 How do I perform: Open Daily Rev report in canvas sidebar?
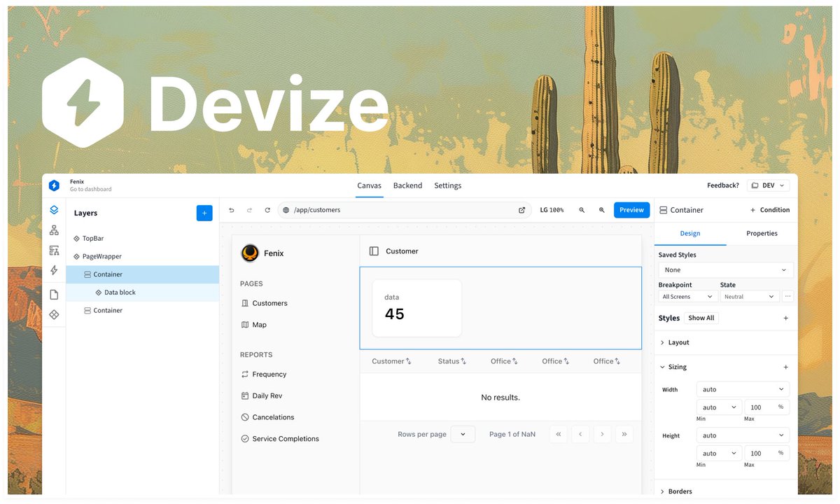(x=261, y=395)
